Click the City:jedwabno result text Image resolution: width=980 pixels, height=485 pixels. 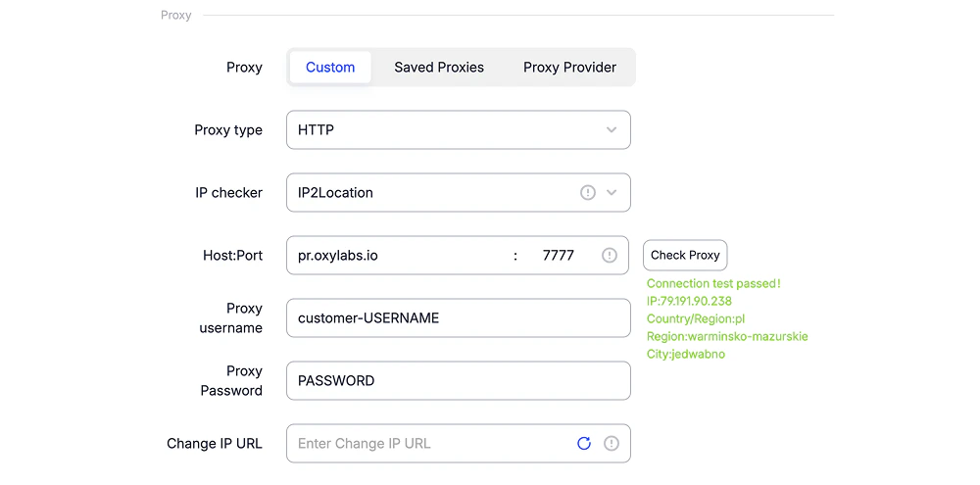click(686, 354)
